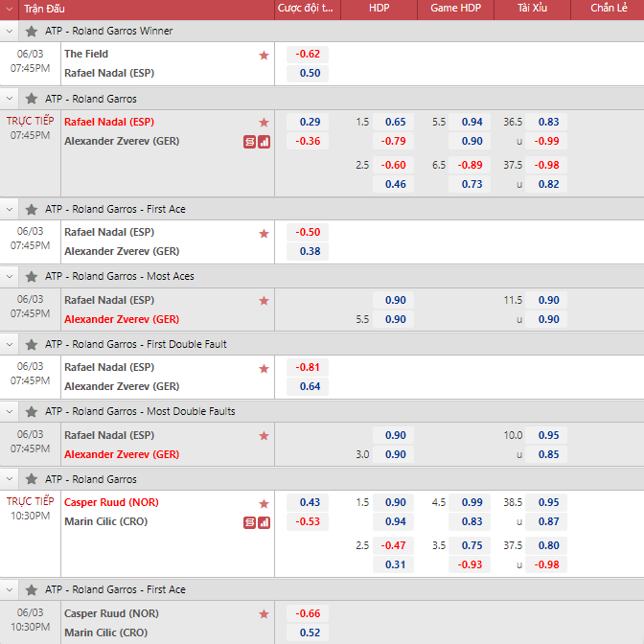This screenshot has width=644, height=644.
Task: Favorite the ATP - Roland Garros - Most Double Faults league star
Action: tap(32, 411)
